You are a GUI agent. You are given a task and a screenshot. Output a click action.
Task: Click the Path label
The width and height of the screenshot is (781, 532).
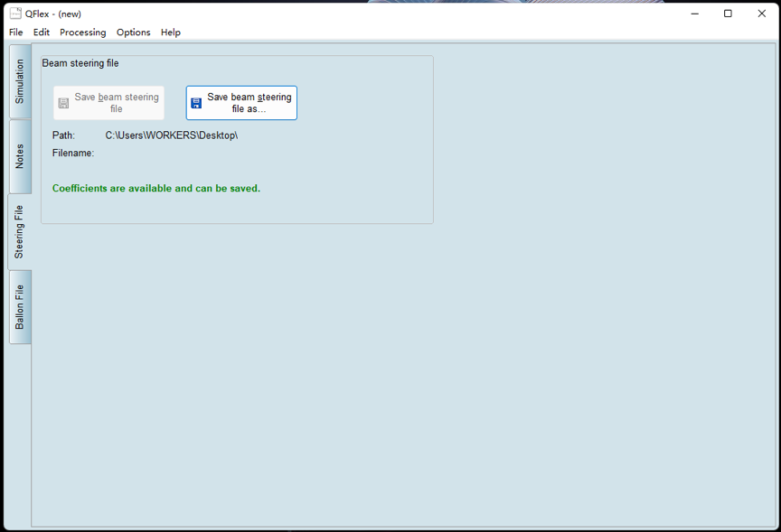pyautogui.click(x=64, y=135)
